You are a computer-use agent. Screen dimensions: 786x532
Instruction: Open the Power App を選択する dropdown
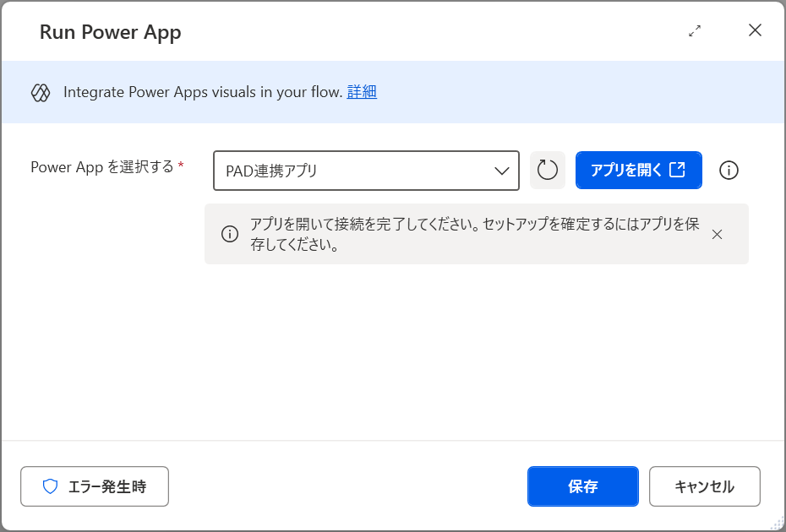pyautogui.click(x=367, y=171)
